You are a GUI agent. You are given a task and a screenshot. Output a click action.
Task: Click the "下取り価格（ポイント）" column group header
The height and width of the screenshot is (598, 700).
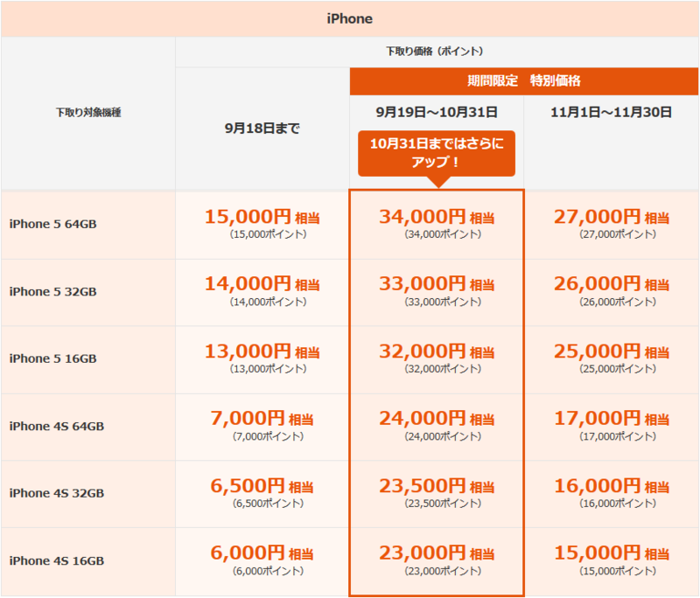437,52
